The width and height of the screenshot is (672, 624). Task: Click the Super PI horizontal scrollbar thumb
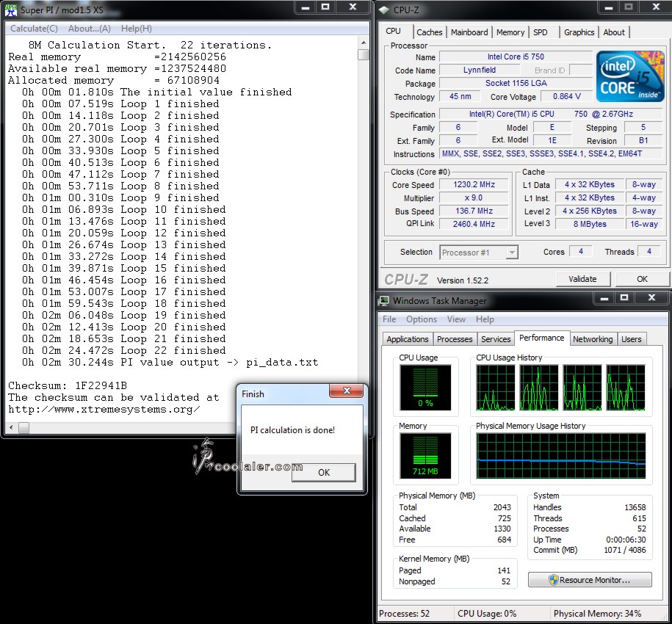coord(24,427)
